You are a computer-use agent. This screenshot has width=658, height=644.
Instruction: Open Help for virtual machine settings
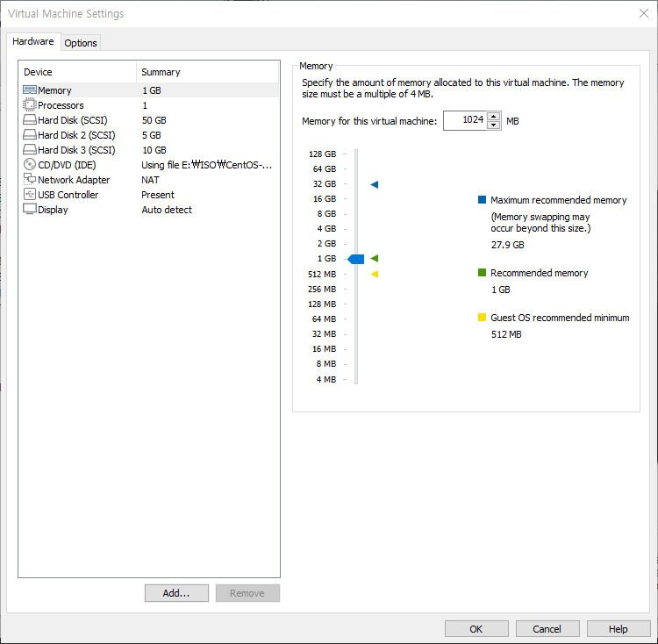pyautogui.click(x=619, y=628)
